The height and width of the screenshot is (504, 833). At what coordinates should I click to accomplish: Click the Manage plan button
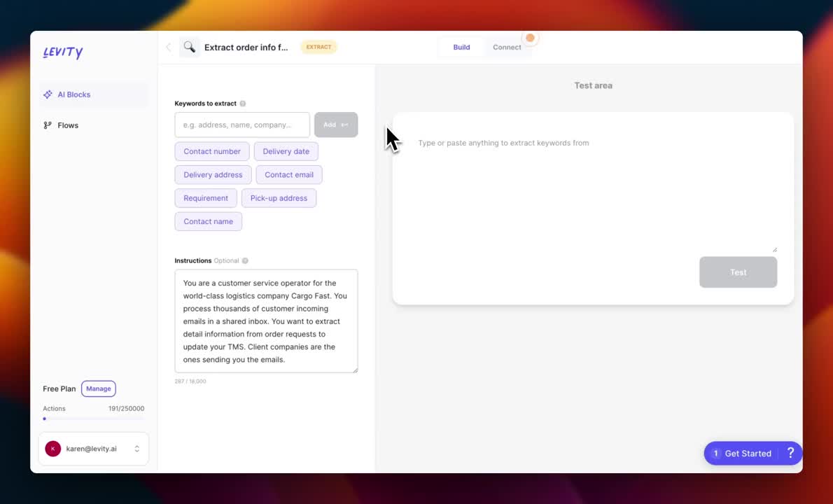click(x=98, y=388)
